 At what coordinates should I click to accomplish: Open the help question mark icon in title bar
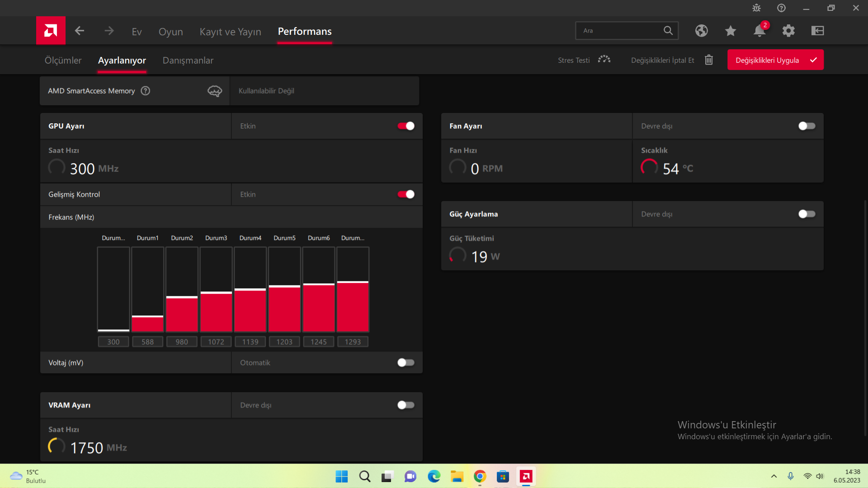tap(781, 8)
